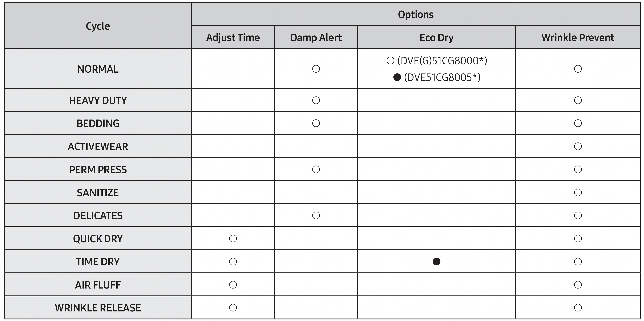Click the AIR FLUFF Adjust Time circle
Image resolution: width=644 pixels, height=321 pixels.
point(233,285)
